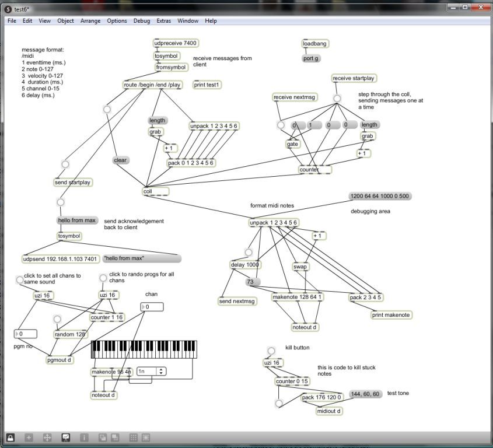
Task: Click the show grid icon
Action: click(133, 437)
